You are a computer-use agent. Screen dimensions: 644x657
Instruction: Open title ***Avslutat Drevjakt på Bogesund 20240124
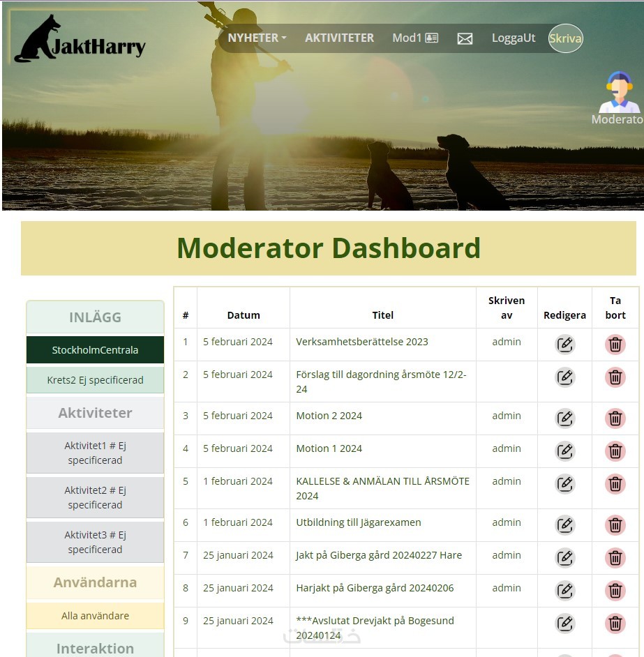(x=375, y=628)
